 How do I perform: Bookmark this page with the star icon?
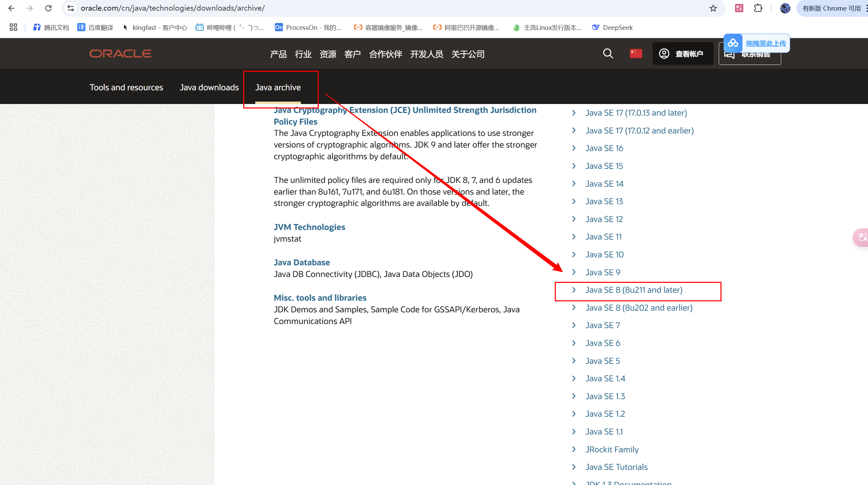pos(713,8)
